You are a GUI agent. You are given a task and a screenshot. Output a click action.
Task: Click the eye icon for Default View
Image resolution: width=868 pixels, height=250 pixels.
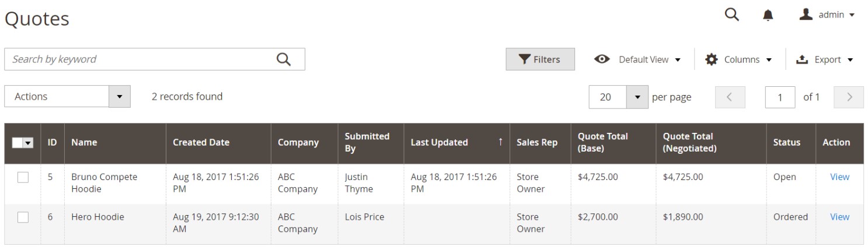pos(602,59)
